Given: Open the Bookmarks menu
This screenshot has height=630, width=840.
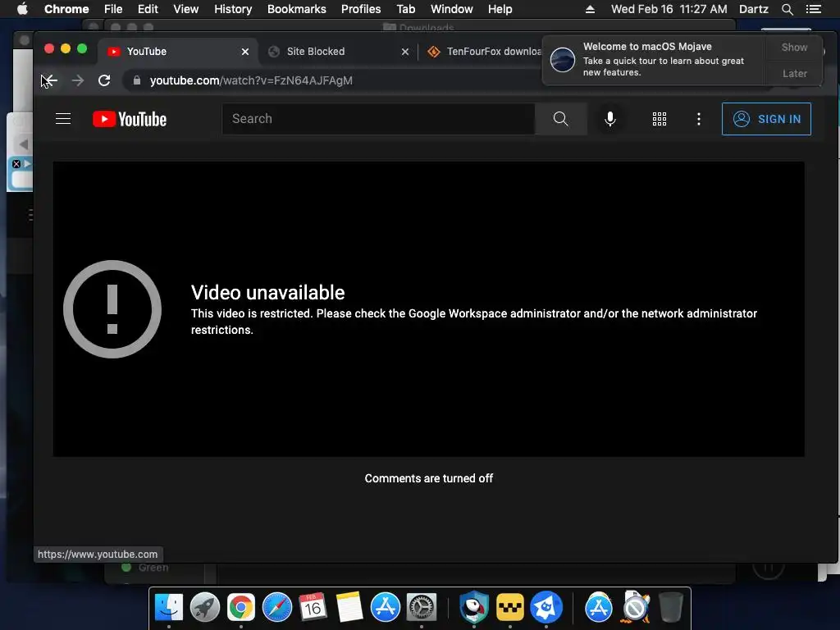Looking at the screenshot, I should pyautogui.click(x=297, y=9).
